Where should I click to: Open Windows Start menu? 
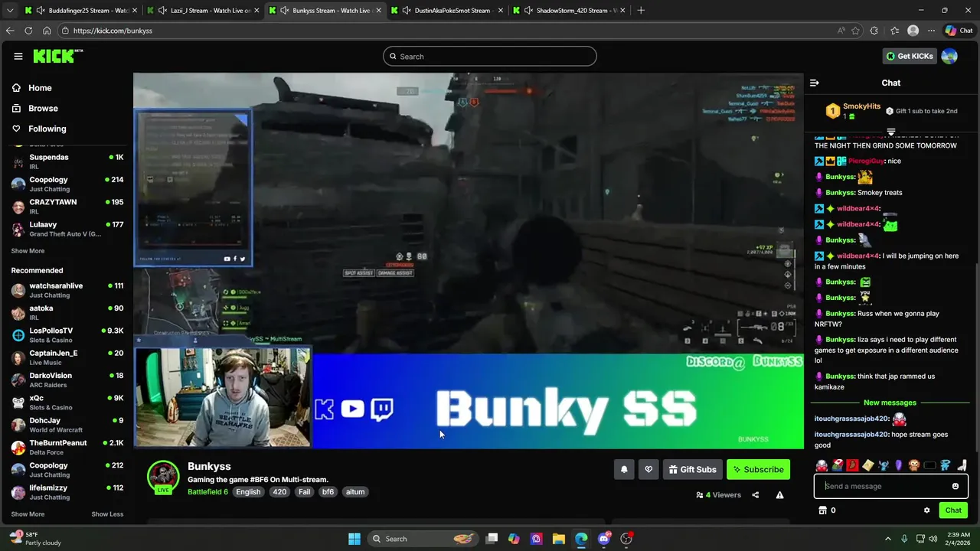click(354, 539)
